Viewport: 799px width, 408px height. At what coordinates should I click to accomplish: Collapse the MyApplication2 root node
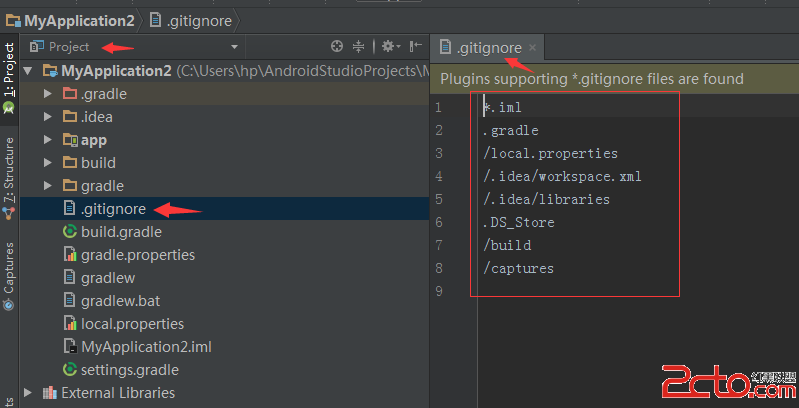click(29, 71)
